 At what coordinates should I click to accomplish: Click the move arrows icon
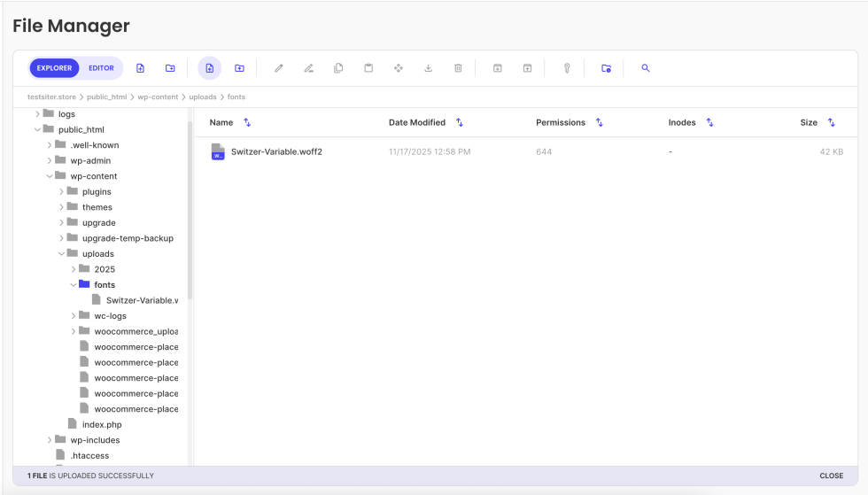pyautogui.click(x=399, y=68)
